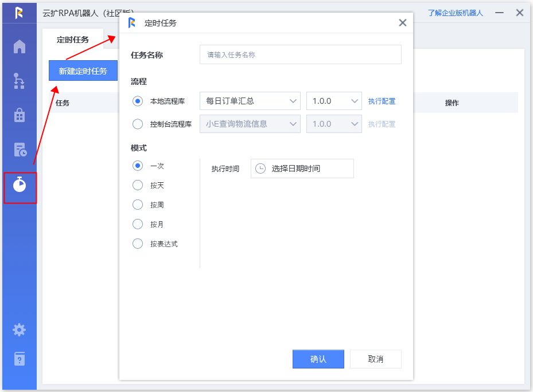Choose the 按周 mode option
This screenshot has height=392, width=533.
138,205
